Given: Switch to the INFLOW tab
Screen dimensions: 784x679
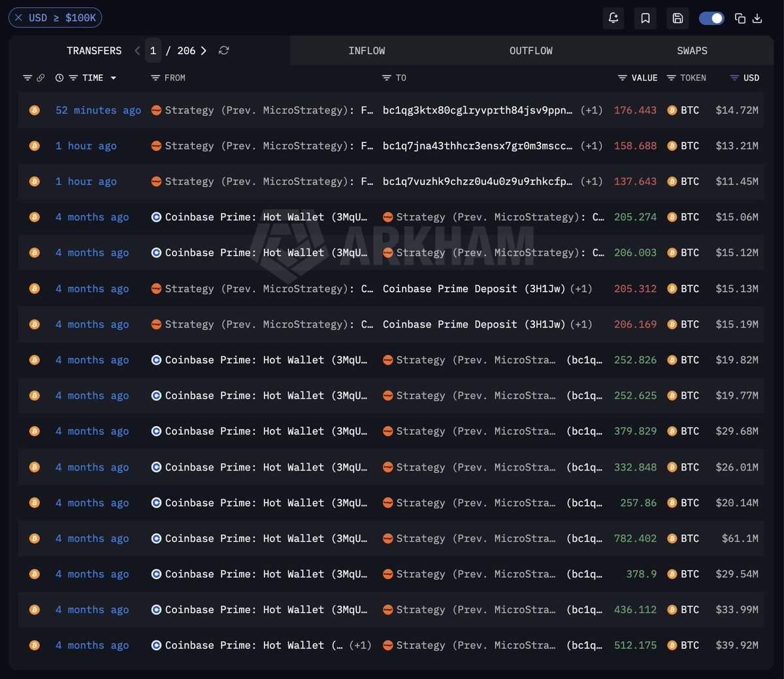Looking at the screenshot, I should click(367, 50).
